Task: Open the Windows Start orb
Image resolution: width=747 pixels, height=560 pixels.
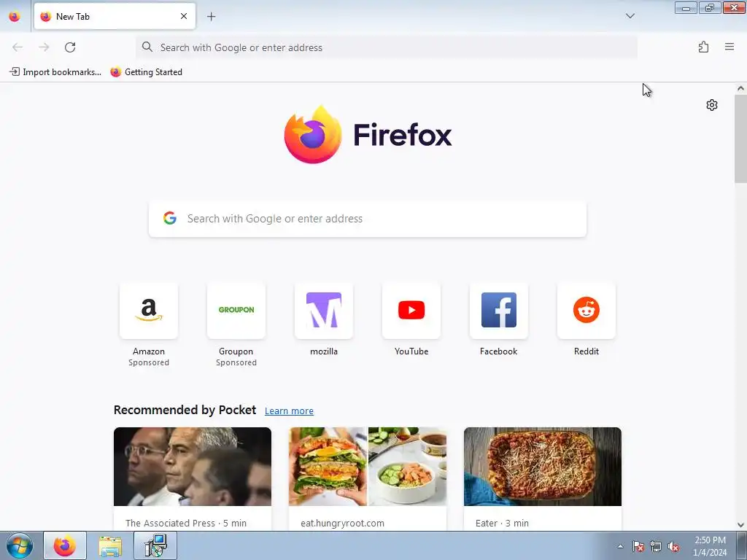Action: tap(20, 545)
